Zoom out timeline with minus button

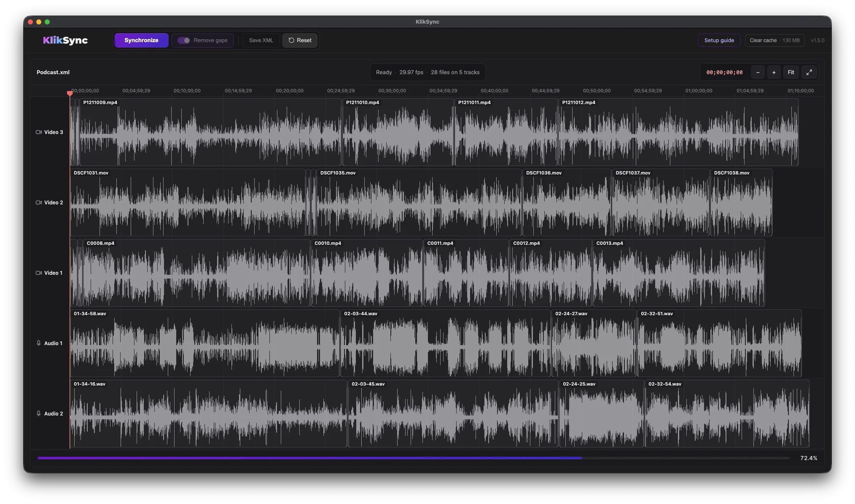coord(758,72)
